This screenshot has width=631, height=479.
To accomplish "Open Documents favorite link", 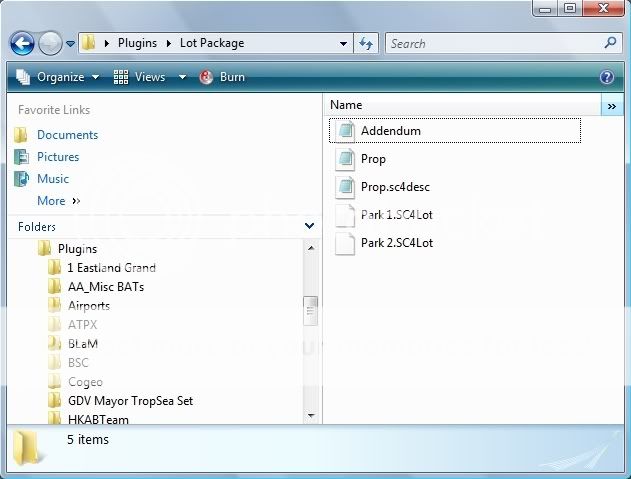I will (67, 135).
